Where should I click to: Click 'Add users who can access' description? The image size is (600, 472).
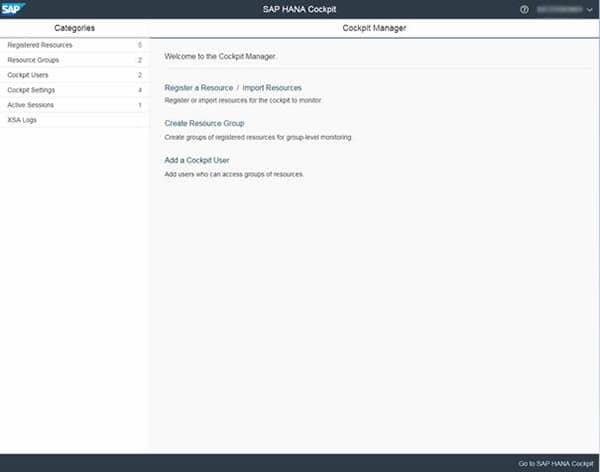[x=234, y=174]
